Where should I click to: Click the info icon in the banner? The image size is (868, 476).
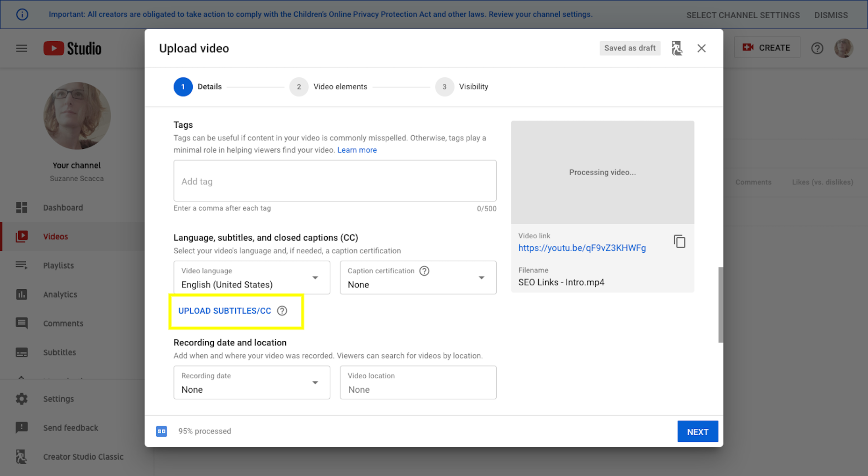pyautogui.click(x=22, y=15)
